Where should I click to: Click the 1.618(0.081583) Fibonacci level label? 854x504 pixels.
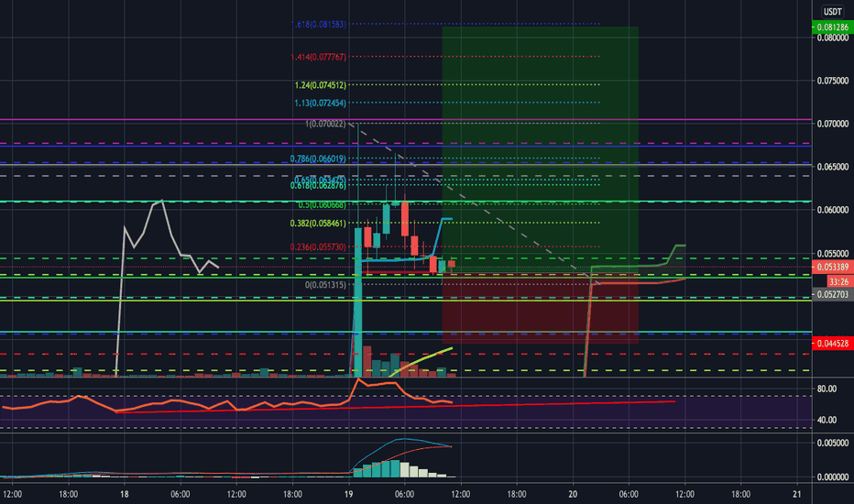pos(319,24)
